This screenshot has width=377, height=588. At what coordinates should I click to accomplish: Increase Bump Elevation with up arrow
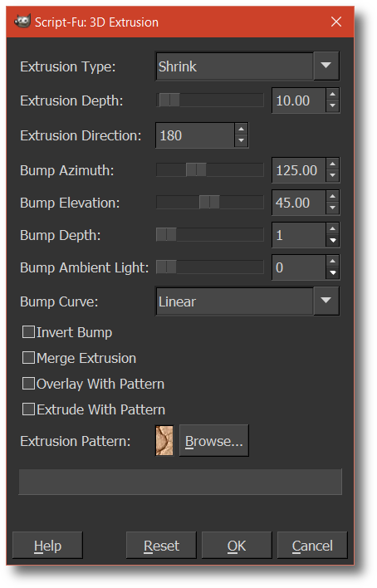332,196
